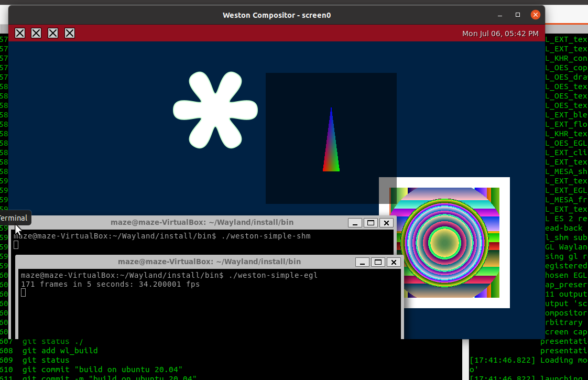Minimize the weston-simple-shm terminal window

pyautogui.click(x=355, y=223)
